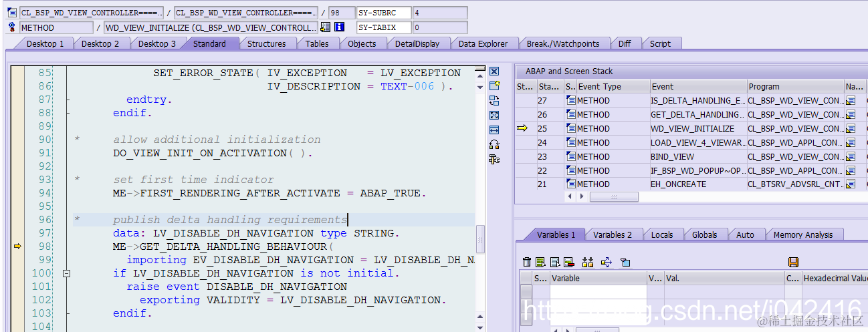Click the tool services icon below headphones

coord(494,159)
